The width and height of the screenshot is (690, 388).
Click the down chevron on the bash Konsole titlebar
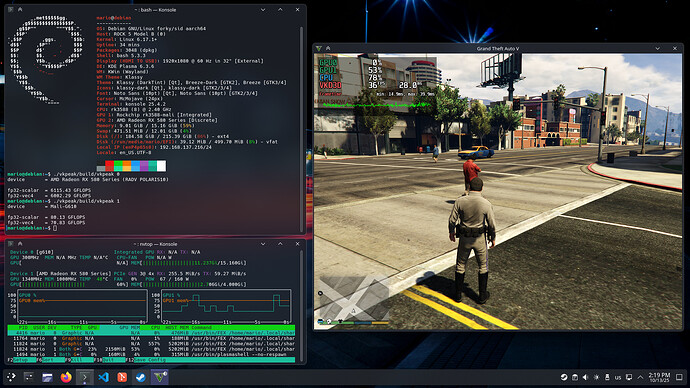click(x=263, y=9)
